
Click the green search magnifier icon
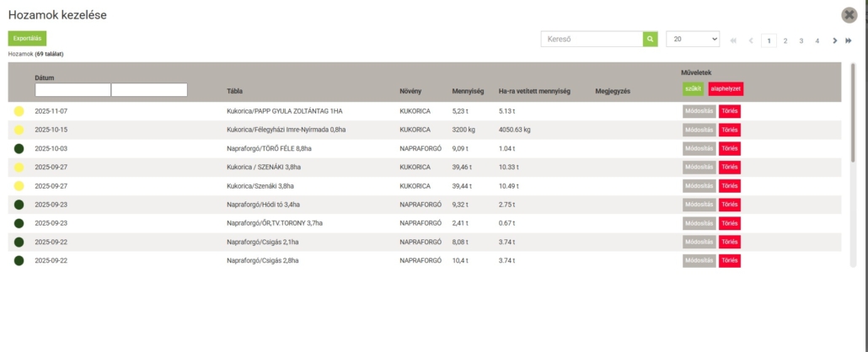(651, 39)
